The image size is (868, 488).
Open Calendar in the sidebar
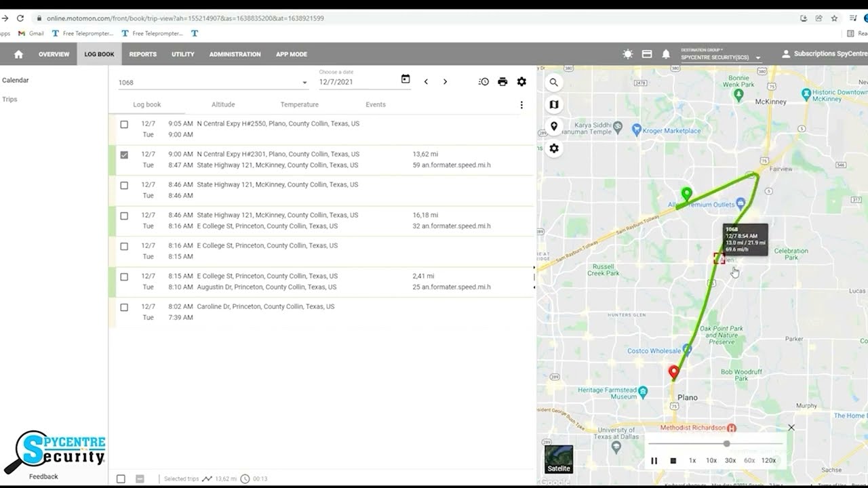tap(16, 80)
